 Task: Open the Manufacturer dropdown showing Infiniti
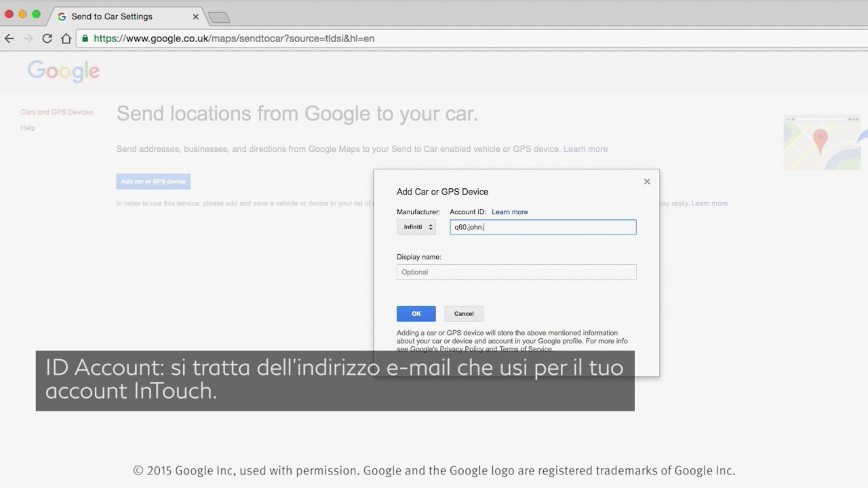(416, 227)
